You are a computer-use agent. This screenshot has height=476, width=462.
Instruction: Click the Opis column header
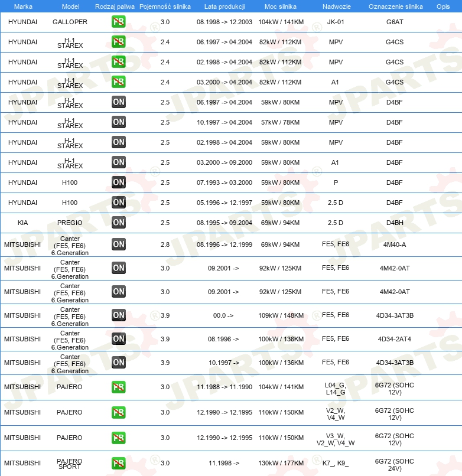(x=443, y=6)
